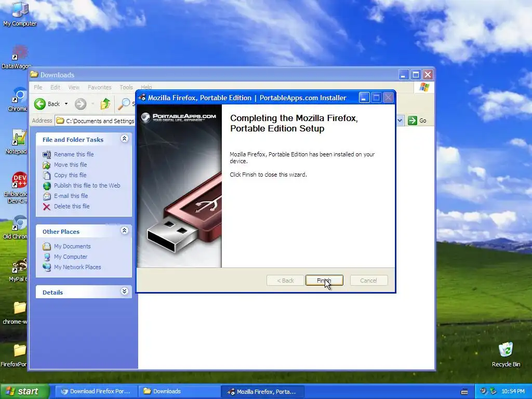Collapse the File and Folder Tasks panel
This screenshot has width=532, height=399.
[125, 138]
